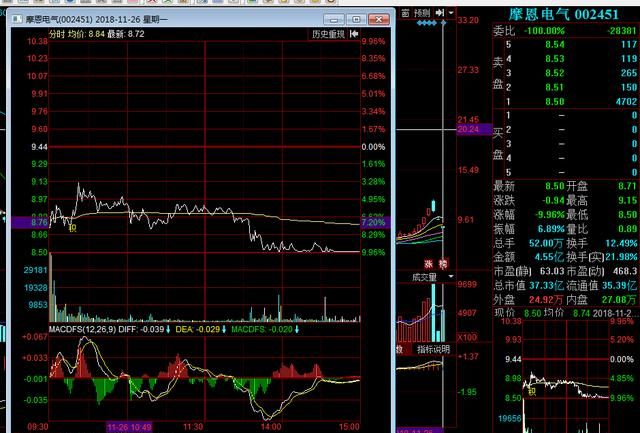Click the purple 8.75 price marker on axis

click(30, 222)
